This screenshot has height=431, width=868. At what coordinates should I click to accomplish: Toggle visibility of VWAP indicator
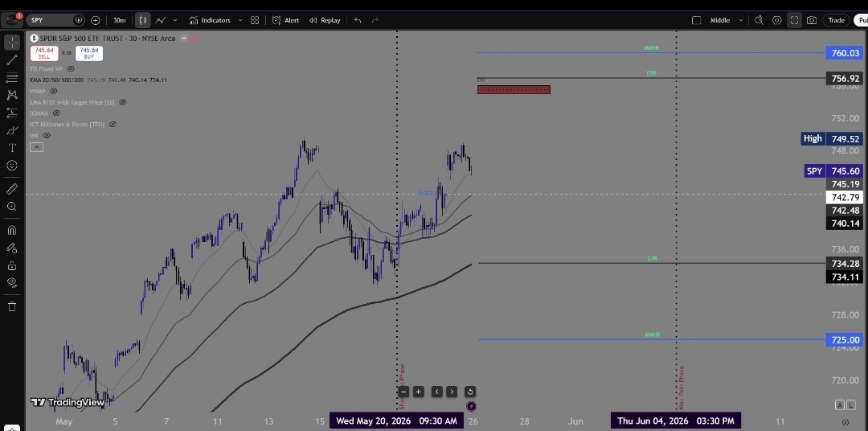tap(53, 91)
